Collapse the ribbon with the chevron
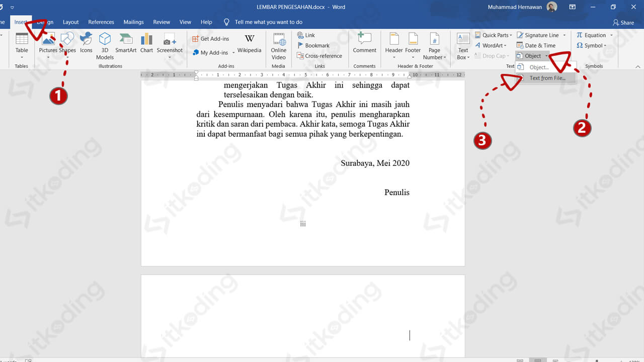644x362 pixels. 638,66
